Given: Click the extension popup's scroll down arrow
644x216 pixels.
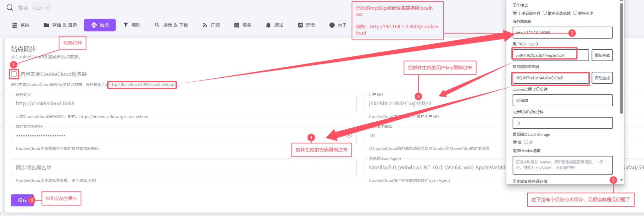Looking at the screenshot, I should (621, 180).
